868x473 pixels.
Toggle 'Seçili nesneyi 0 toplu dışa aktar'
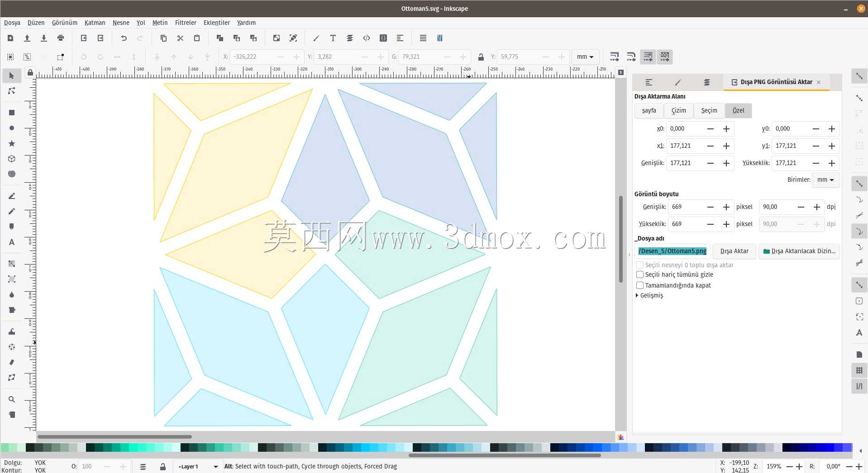640,265
